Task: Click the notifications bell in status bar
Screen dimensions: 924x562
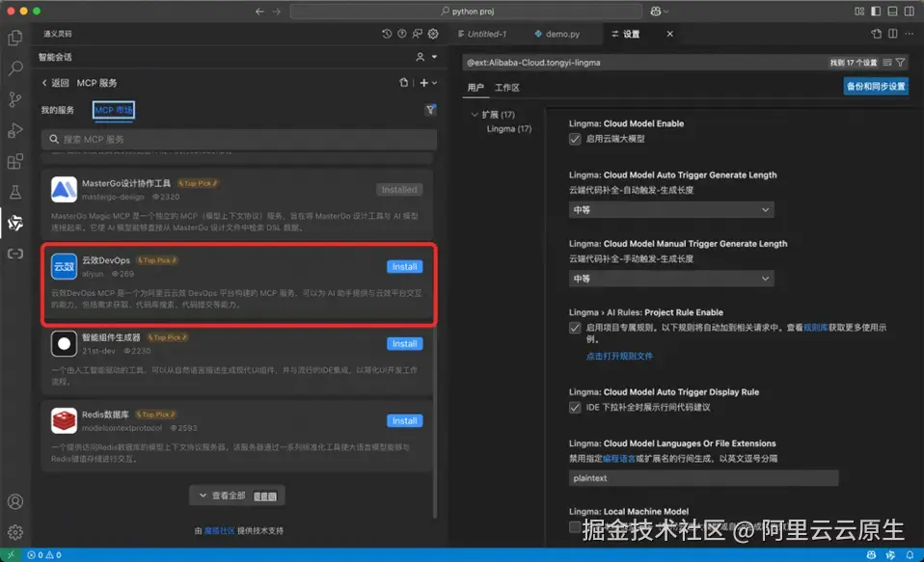Action: [910, 555]
